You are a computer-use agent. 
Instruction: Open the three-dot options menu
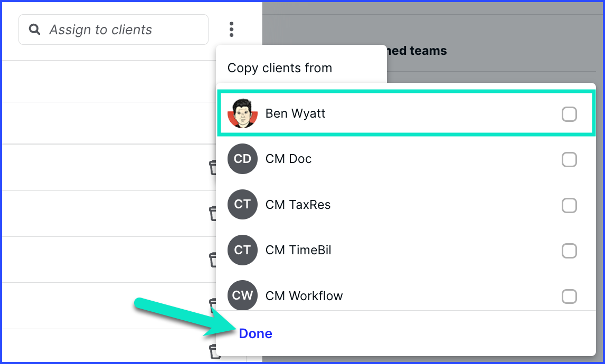231,30
